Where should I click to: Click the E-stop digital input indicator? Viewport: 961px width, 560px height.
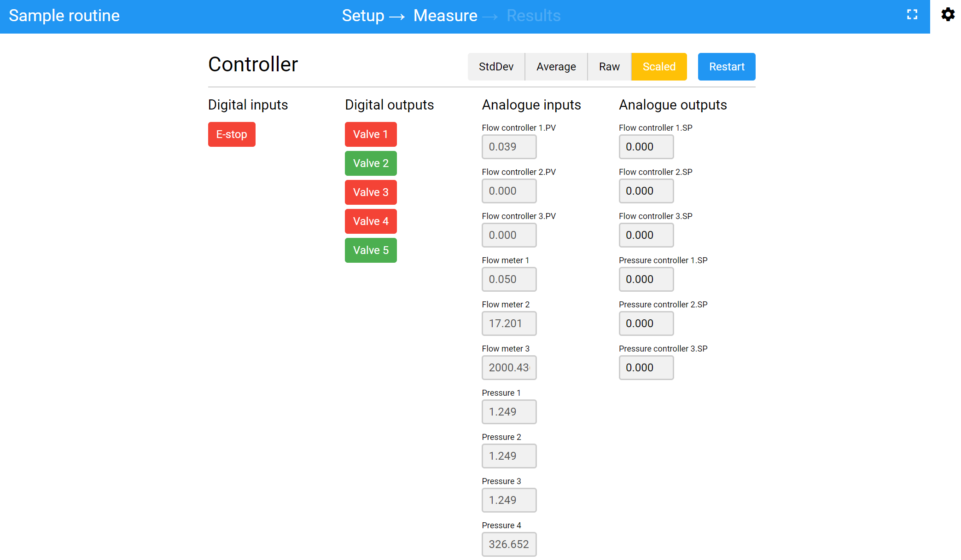(x=231, y=134)
